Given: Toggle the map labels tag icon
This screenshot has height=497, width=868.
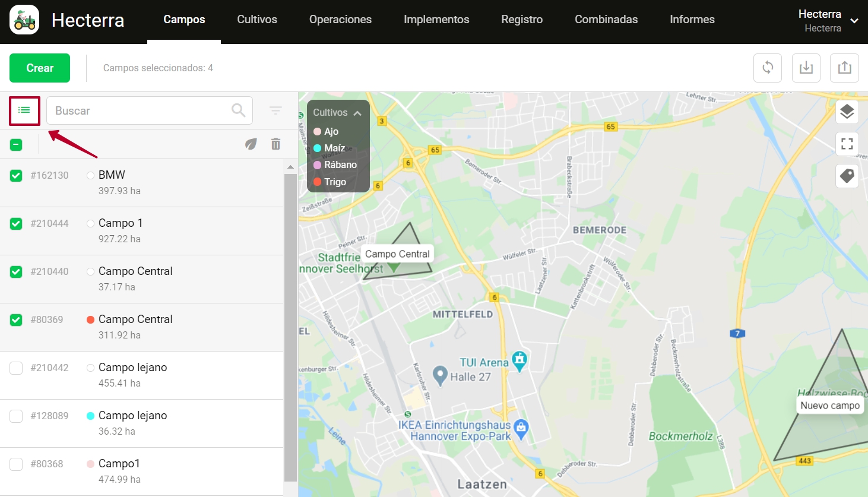Looking at the screenshot, I should [847, 176].
